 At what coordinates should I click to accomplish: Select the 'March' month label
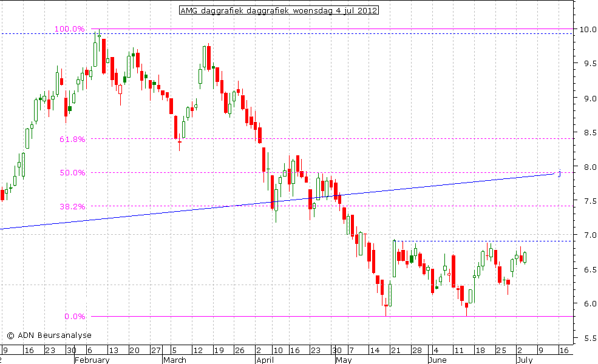[175, 360]
